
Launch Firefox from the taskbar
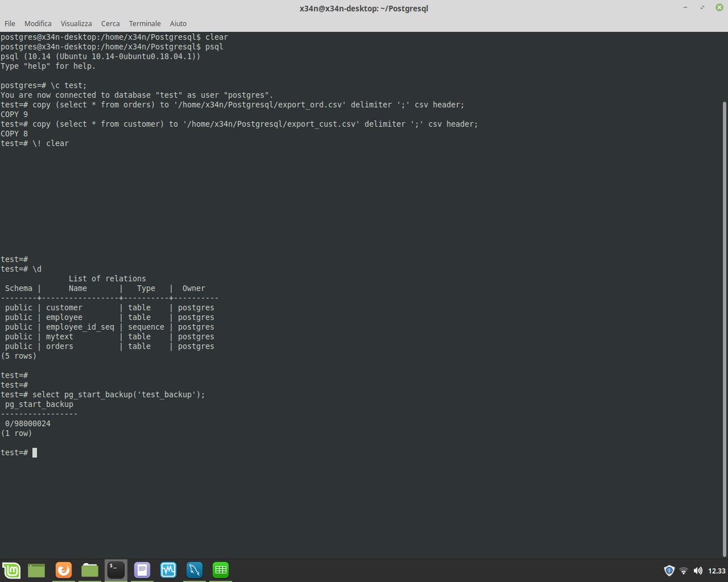click(64, 570)
